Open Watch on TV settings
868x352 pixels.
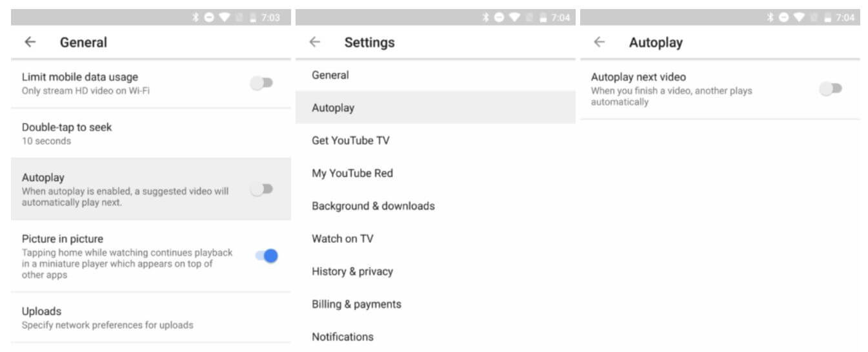343,239
